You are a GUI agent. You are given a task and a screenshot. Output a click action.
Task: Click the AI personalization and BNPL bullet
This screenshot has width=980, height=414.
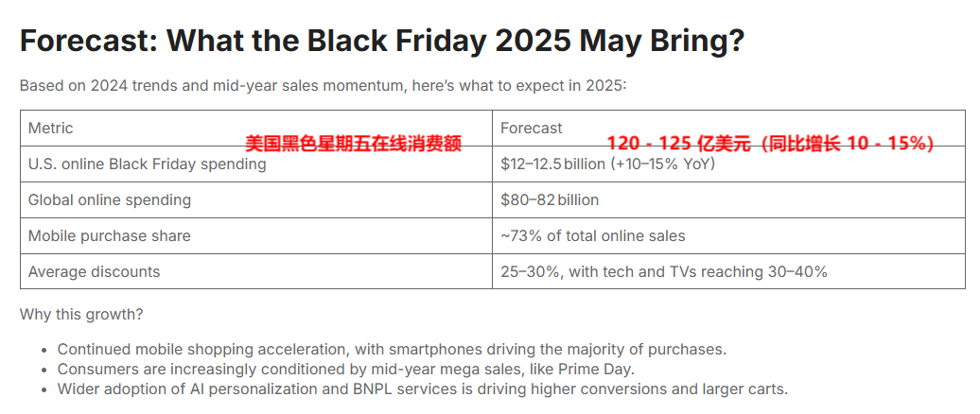coord(422,388)
